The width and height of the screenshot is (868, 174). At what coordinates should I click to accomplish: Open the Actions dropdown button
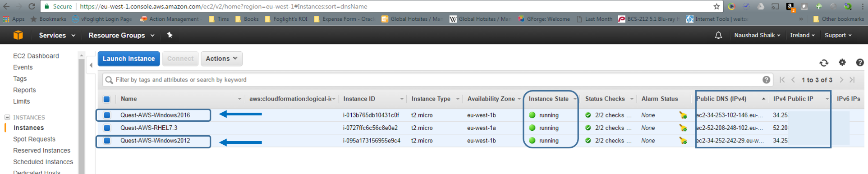coord(221,59)
